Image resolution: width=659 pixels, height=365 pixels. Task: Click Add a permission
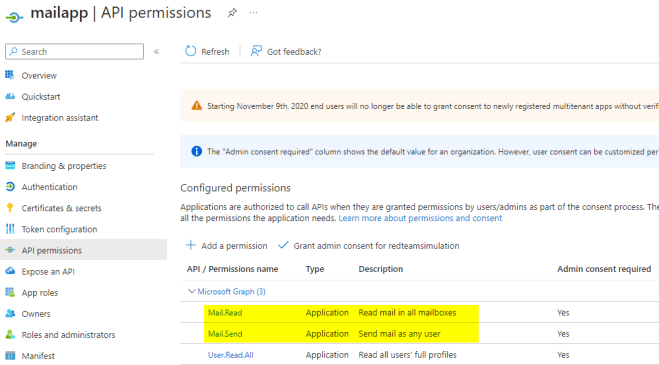click(x=234, y=246)
